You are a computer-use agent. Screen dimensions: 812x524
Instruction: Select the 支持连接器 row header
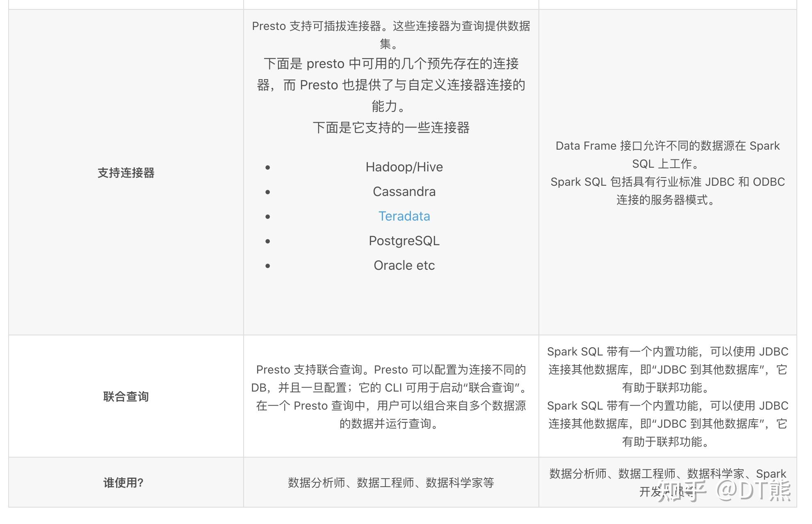coord(125,173)
